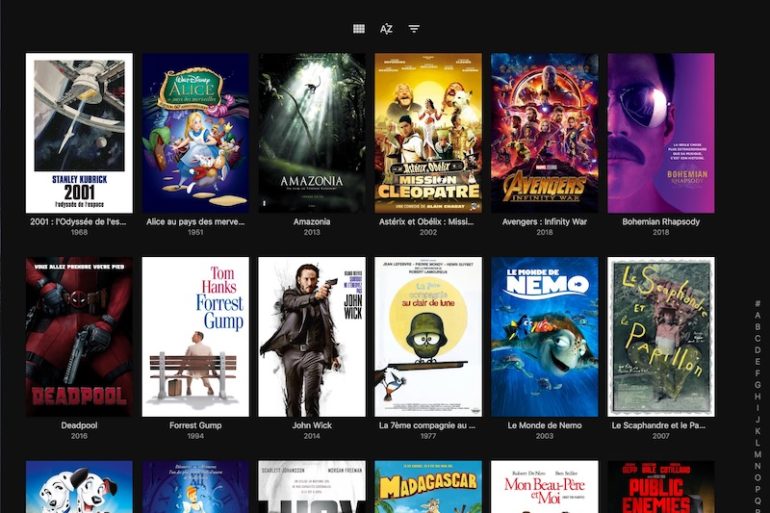
Task: Click the Avengers Infinity War poster
Action: [x=544, y=132]
